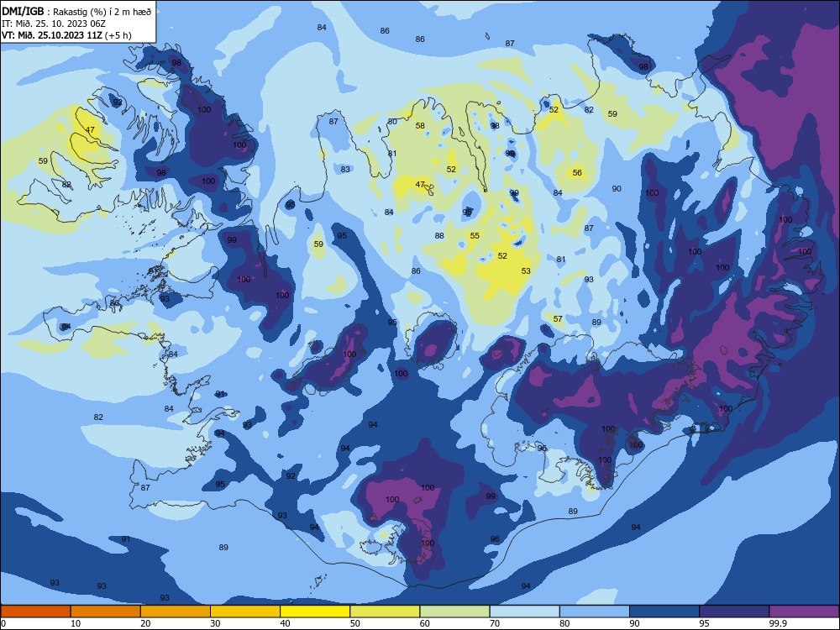Click the map humidity value '58'
This screenshot has width=840, height=630.
click(x=421, y=126)
